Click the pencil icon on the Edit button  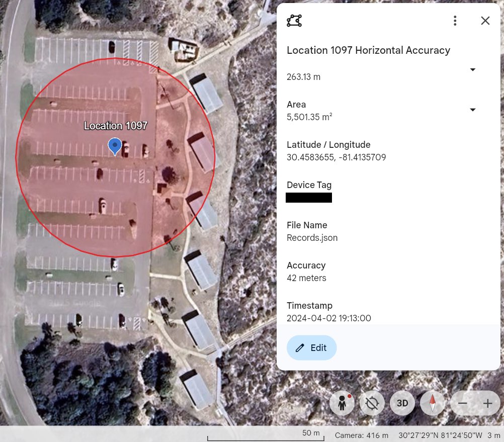point(300,347)
